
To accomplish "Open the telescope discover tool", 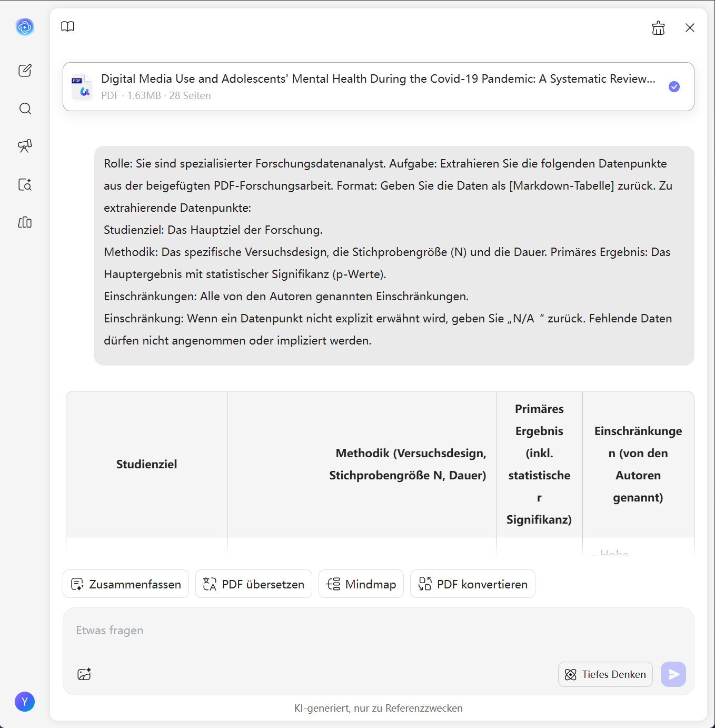I will tap(25, 146).
